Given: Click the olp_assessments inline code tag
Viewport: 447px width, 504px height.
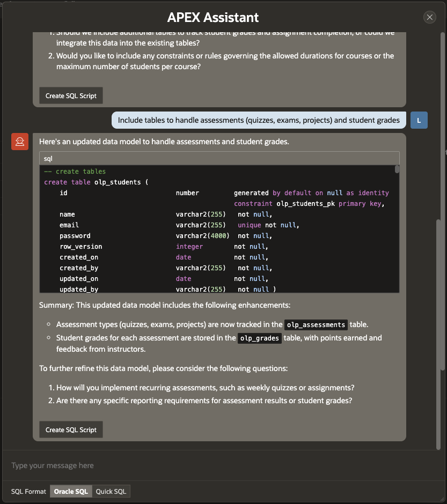Looking at the screenshot, I should coord(316,325).
